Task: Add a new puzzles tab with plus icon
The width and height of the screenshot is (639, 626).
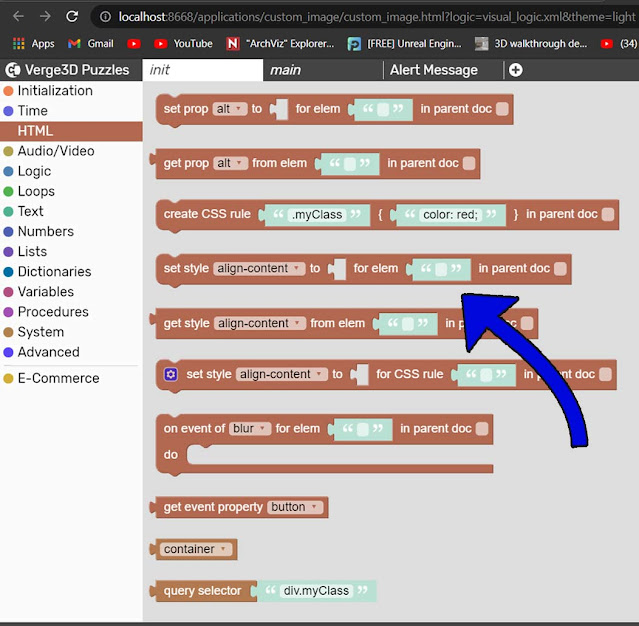Action: [516, 70]
